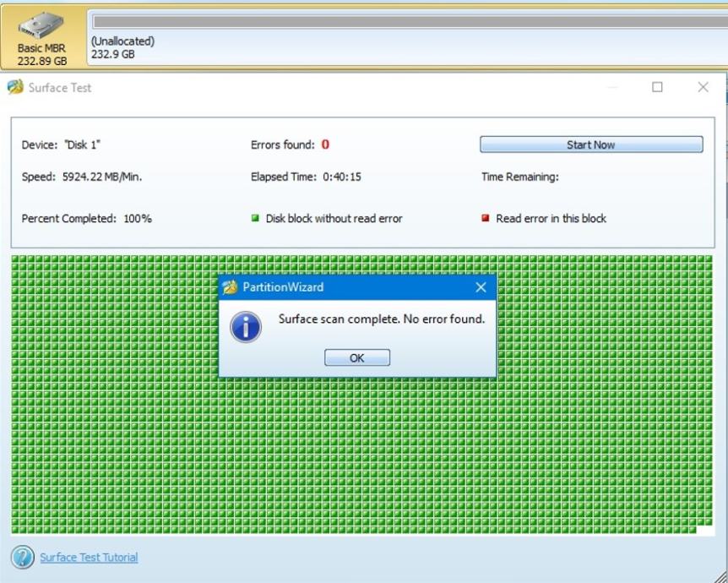This screenshot has width=728, height=583.
Task: Click the Surface Test window title icon
Action: click(x=15, y=87)
